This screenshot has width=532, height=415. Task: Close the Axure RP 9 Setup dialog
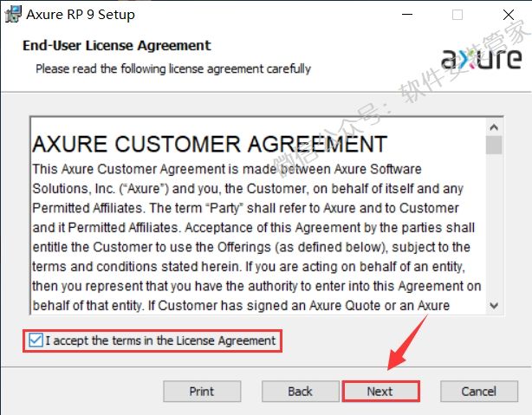(507, 15)
